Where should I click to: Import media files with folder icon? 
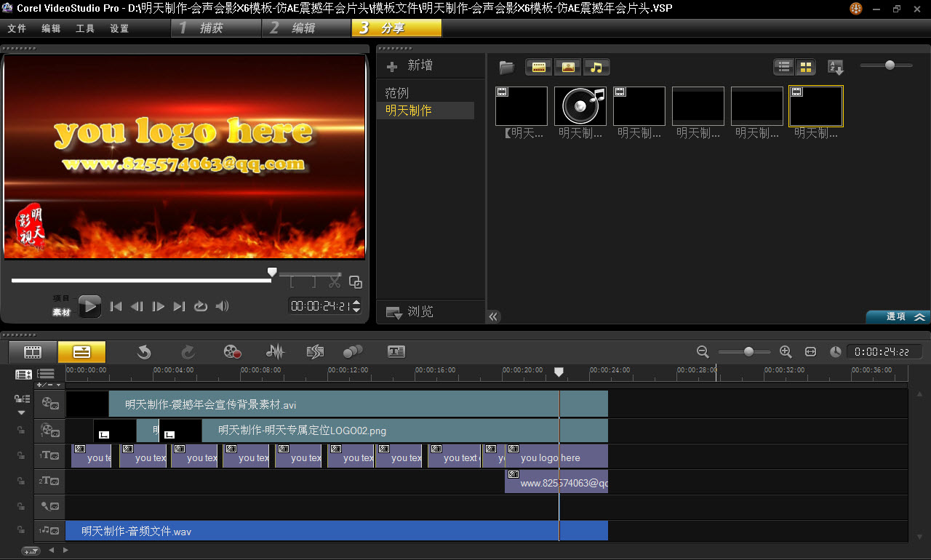coord(507,68)
